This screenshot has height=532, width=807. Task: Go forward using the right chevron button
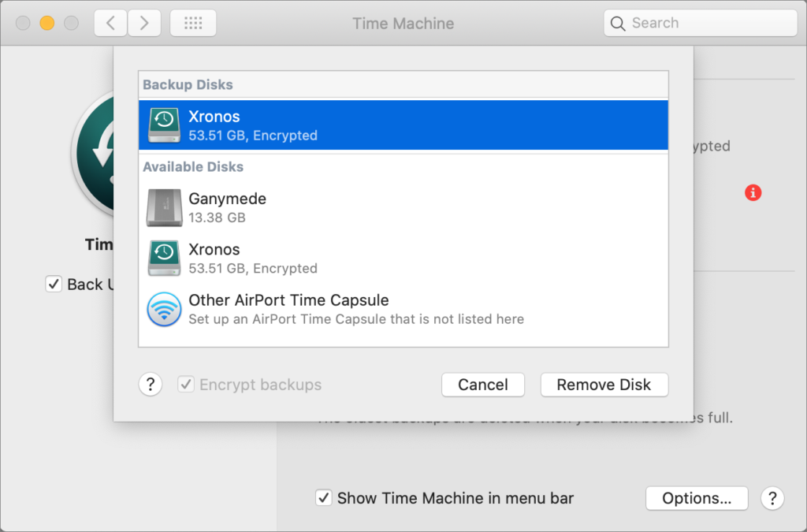pos(143,24)
